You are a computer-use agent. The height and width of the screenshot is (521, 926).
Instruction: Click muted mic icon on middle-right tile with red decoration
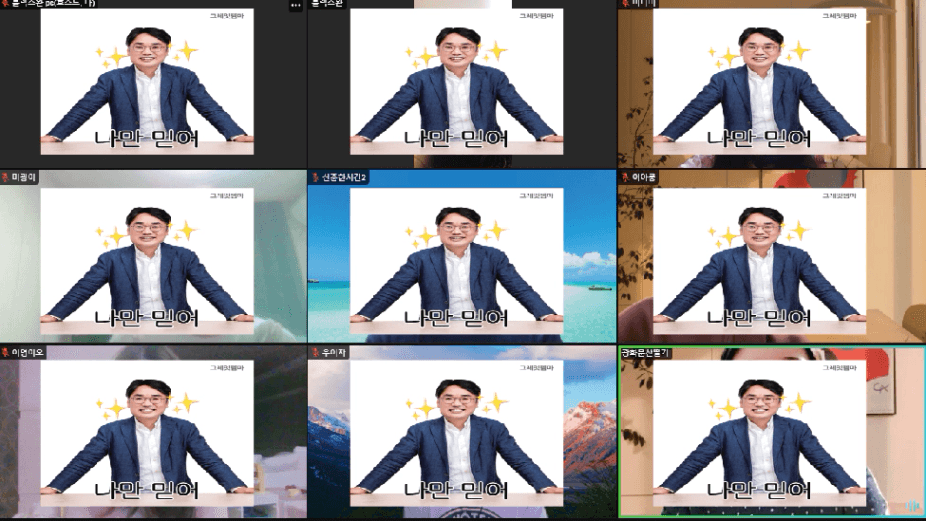625,177
